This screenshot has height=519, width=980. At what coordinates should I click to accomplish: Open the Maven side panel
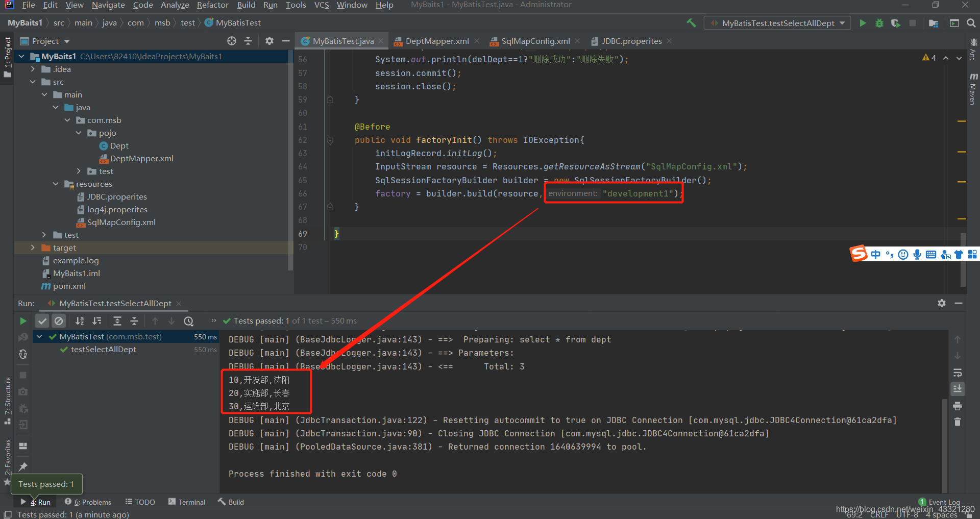pos(973,89)
